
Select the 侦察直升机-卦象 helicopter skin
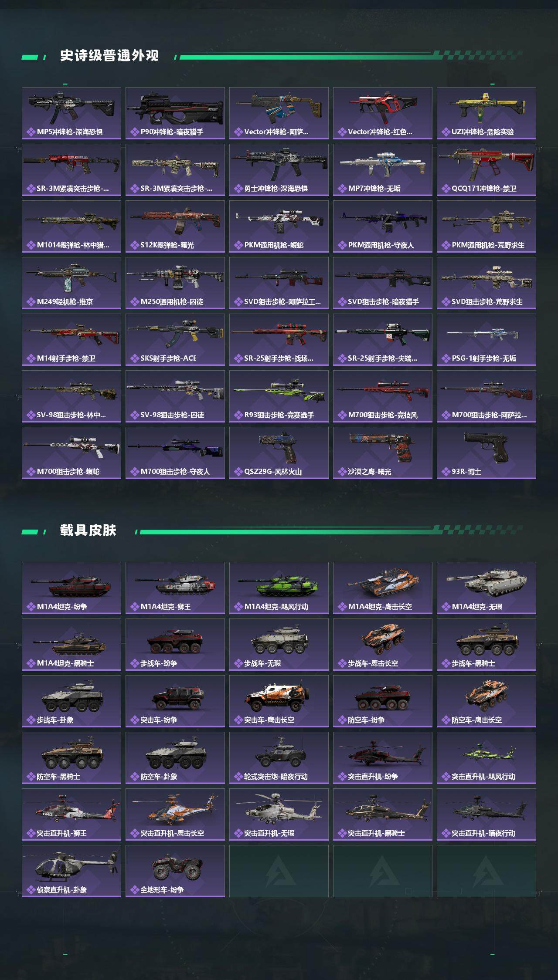click(71, 871)
